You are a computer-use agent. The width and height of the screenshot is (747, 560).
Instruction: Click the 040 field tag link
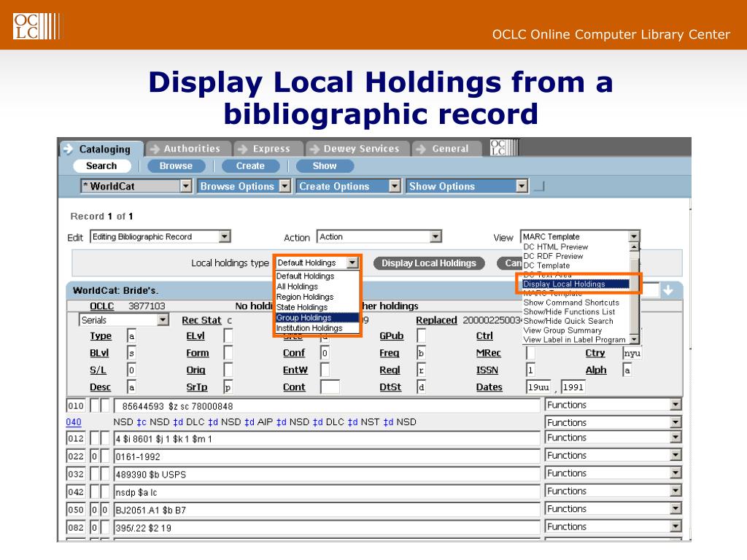(x=74, y=422)
